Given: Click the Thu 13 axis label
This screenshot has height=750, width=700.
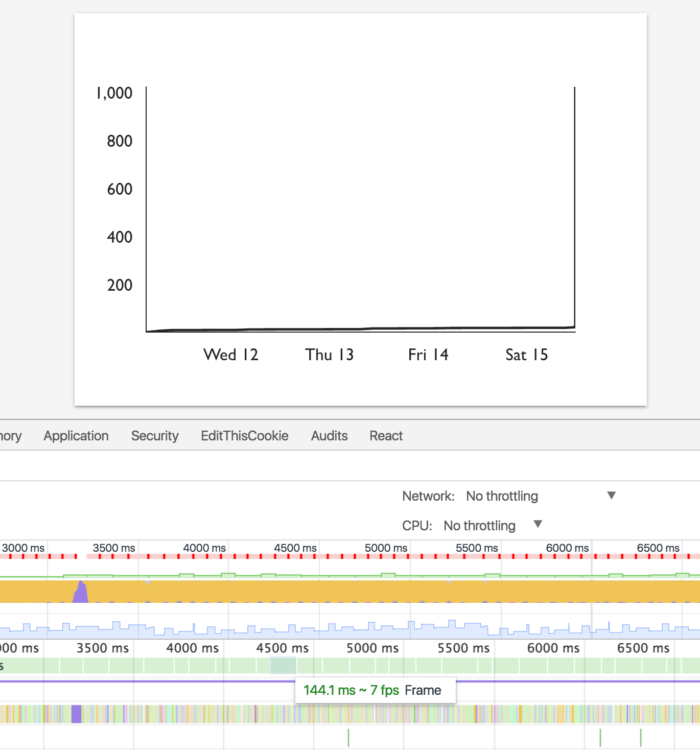Looking at the screenshot, I should click(330, 355).
